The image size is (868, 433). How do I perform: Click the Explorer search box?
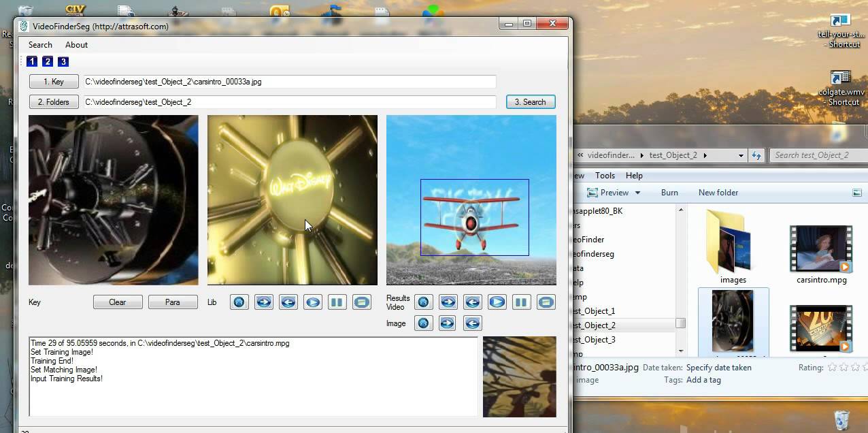(x=818, y=155)
